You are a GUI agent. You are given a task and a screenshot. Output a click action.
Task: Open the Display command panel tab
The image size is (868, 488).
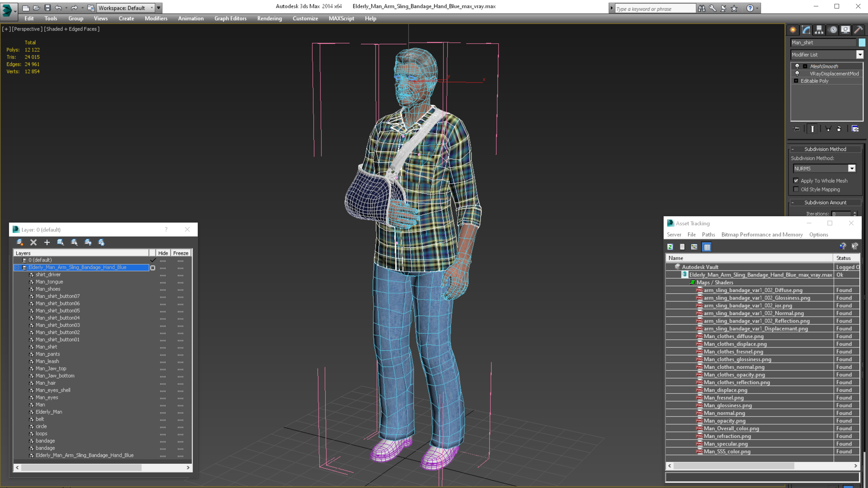[x=845, y=30]
